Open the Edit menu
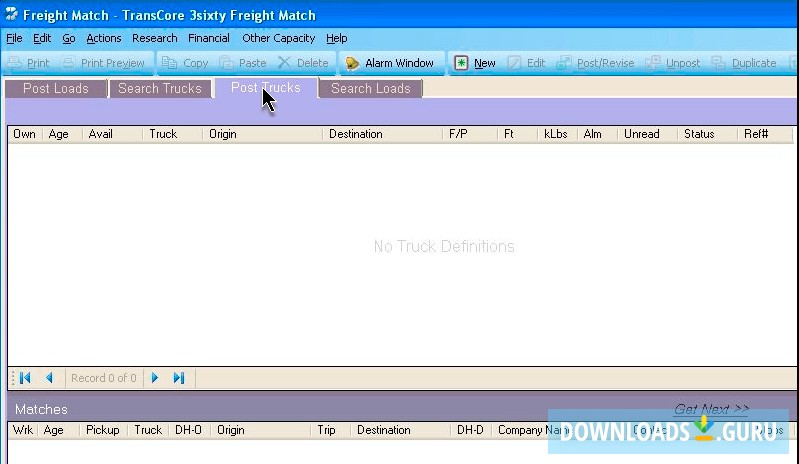Screen dimensions: 799x464 [42, 38]
